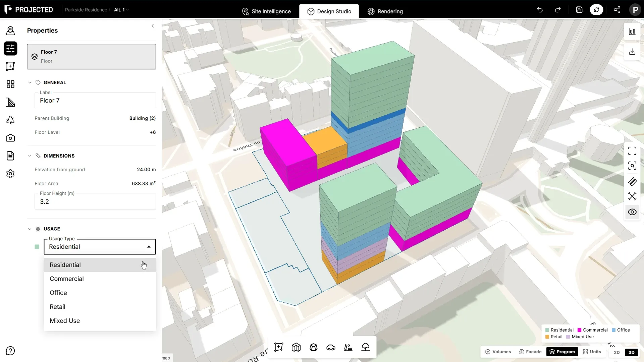Select the measure ruler tool
The width and height of the screenshot is (644, 362).
(x=632, y=181)
